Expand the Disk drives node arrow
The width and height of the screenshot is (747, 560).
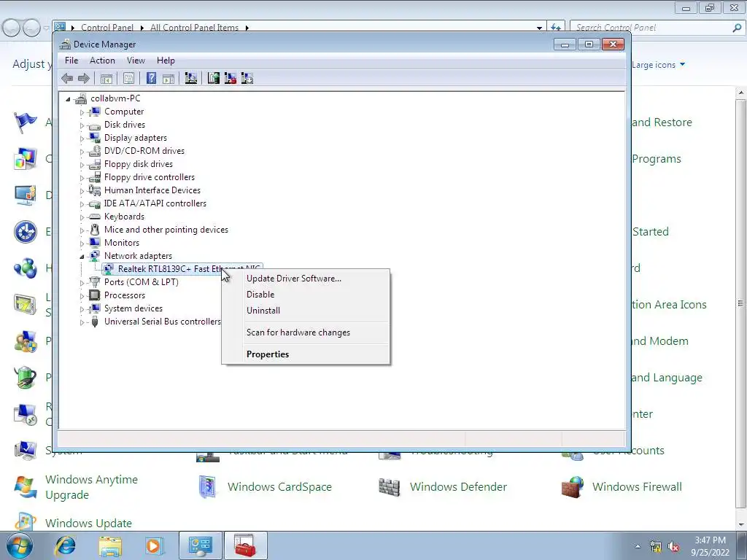[x=82, y=125]
